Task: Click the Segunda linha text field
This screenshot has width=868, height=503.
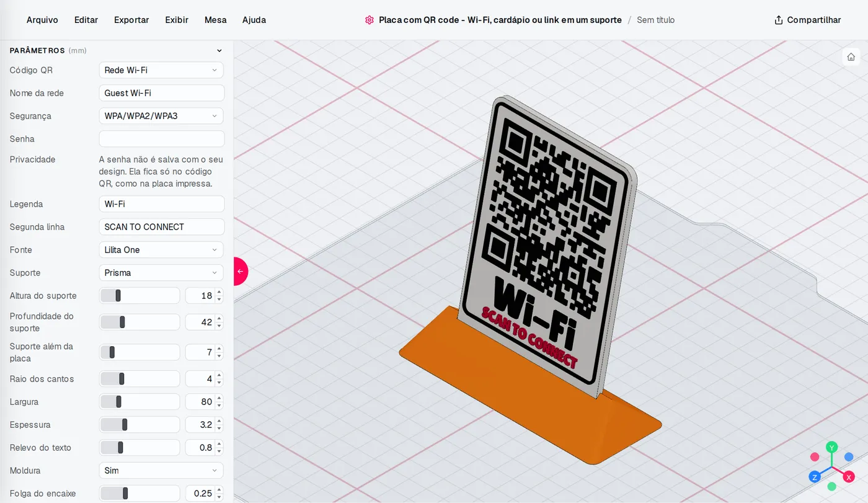Action: point(161,227)
